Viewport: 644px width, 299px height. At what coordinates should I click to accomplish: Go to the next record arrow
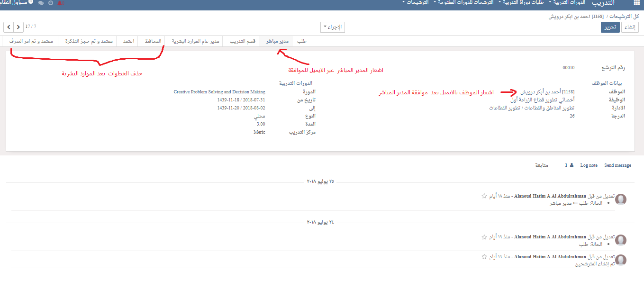tap(18, 27)
